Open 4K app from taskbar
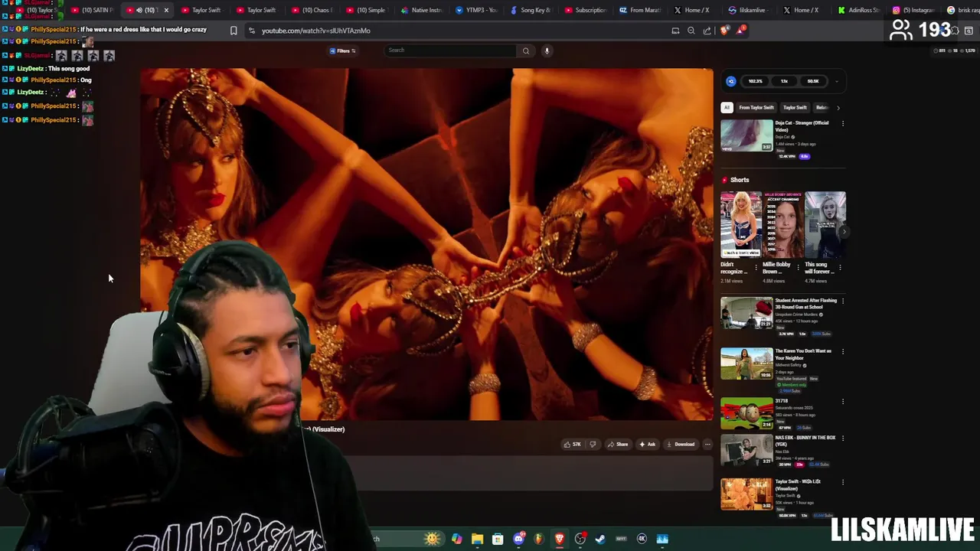980x551 pixels. click(642, 539)
